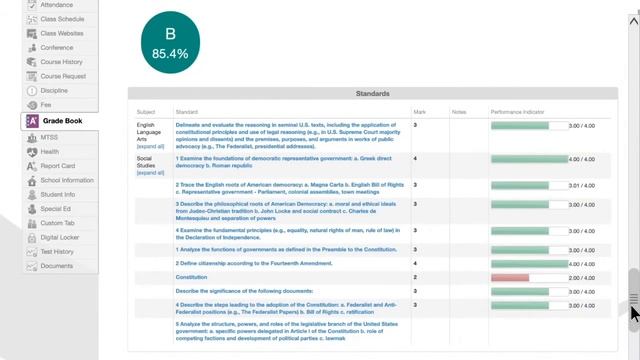Open standard tracing English roots of American democracy

coord(290,188)
